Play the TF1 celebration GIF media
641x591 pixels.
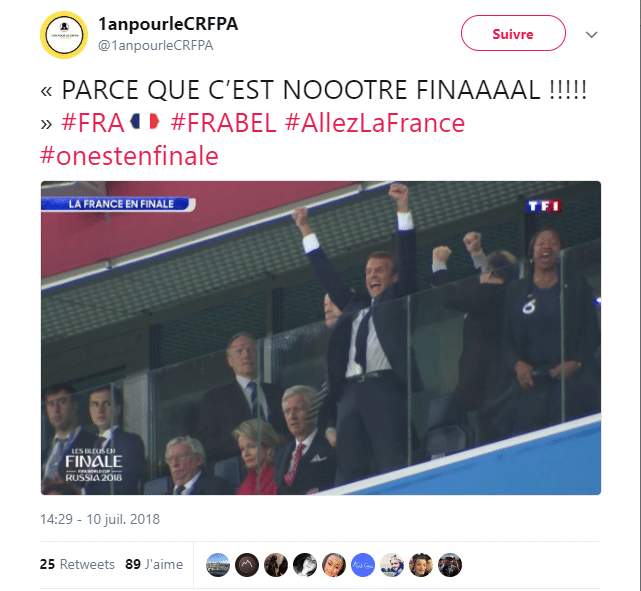tap(321, 338)
